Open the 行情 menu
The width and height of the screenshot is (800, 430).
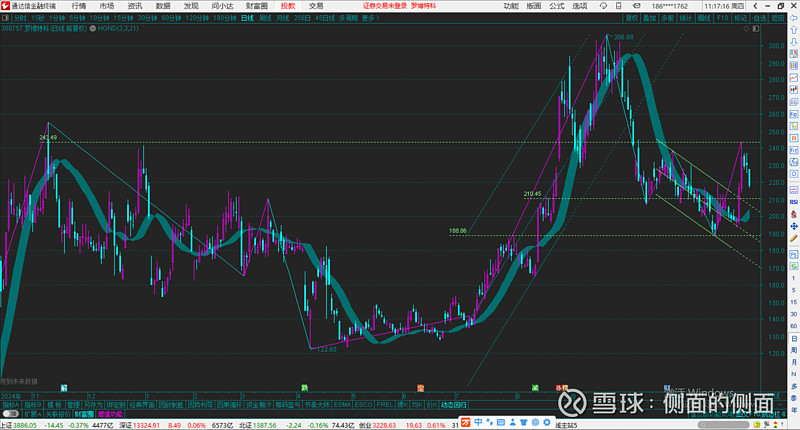tap(79, 6)
